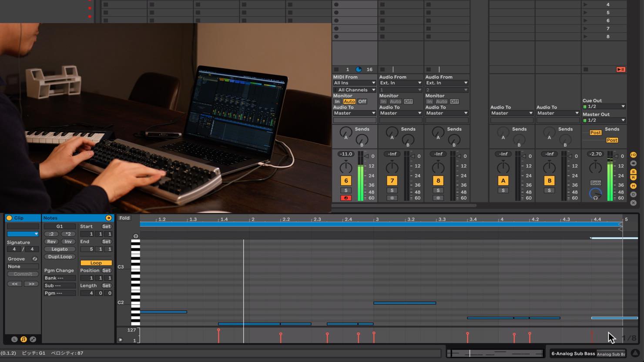This screenshot has height=362, width=644.
Task: Click the master preview/cue volume knob
Action: [595, 194]
